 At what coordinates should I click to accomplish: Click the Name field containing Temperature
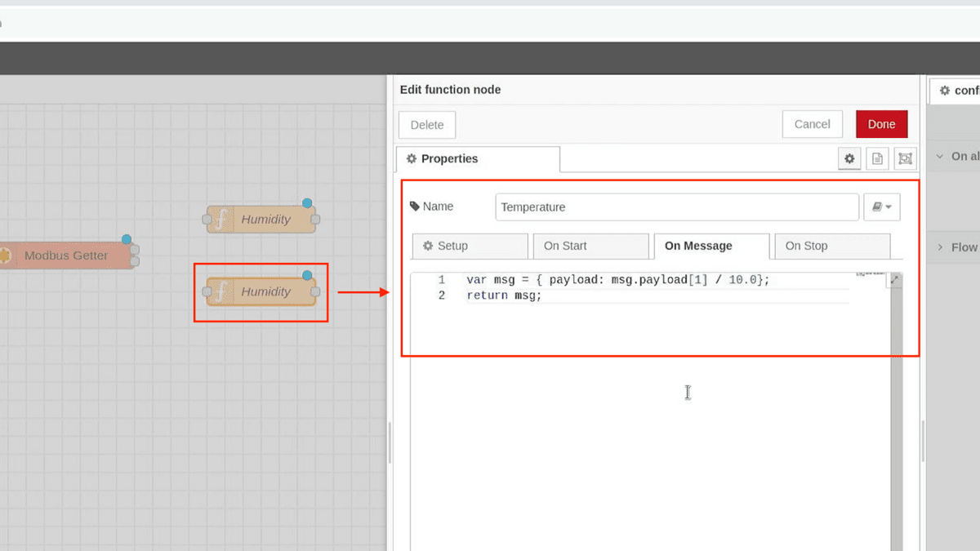(676, 207)
